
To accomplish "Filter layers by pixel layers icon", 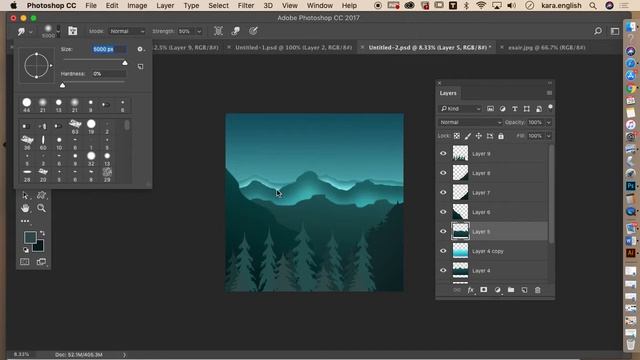I will [x=490, y=109].
